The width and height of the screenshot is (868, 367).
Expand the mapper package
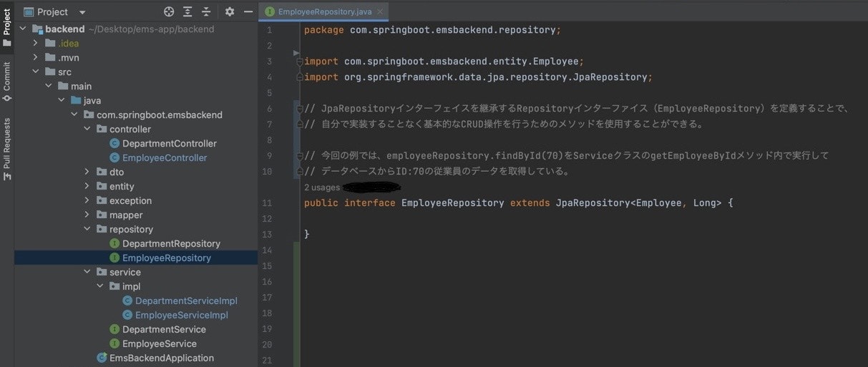[x=87, y=215]
